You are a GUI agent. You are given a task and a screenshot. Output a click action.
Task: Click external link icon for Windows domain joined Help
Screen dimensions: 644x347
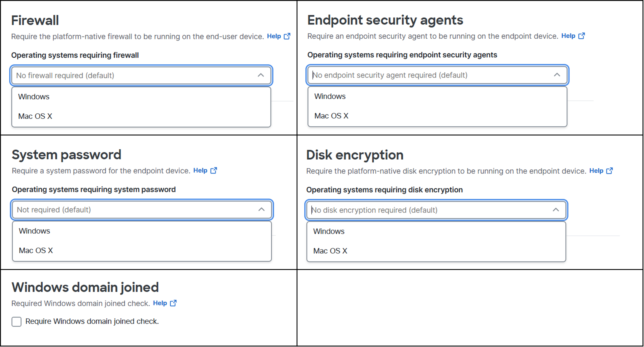point(173,303)
